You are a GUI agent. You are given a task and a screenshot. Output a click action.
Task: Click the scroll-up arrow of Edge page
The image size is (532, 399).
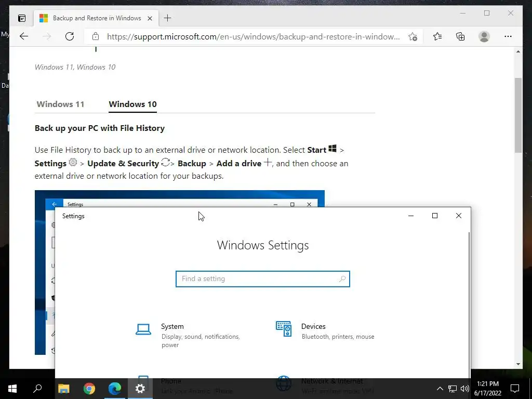(518, 51)
